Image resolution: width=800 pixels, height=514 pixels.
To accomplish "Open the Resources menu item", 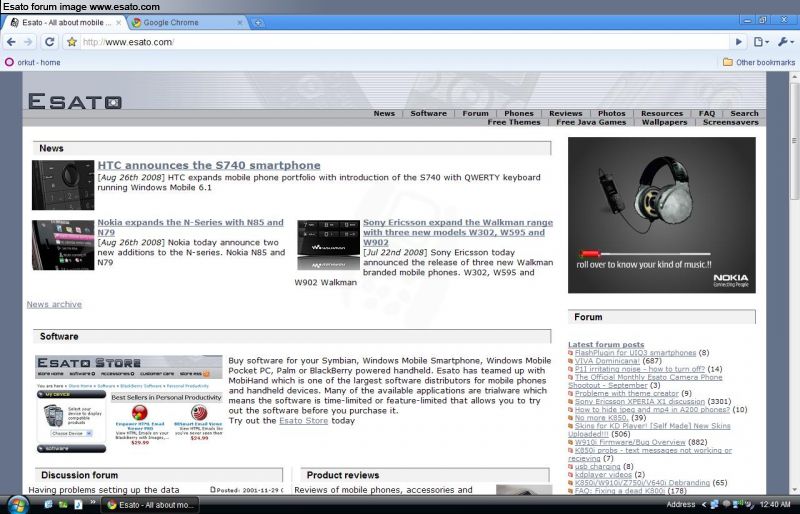I will [662, 113].
